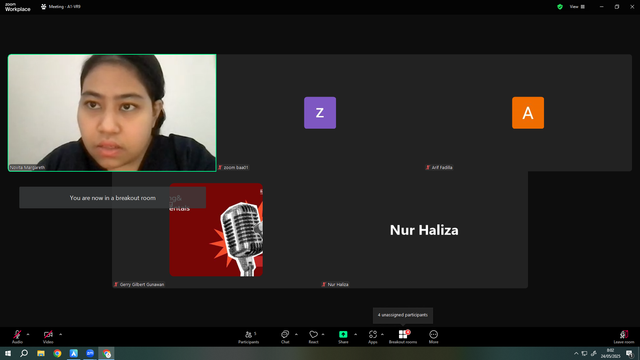Open the Chat panel

click(285, 337)
